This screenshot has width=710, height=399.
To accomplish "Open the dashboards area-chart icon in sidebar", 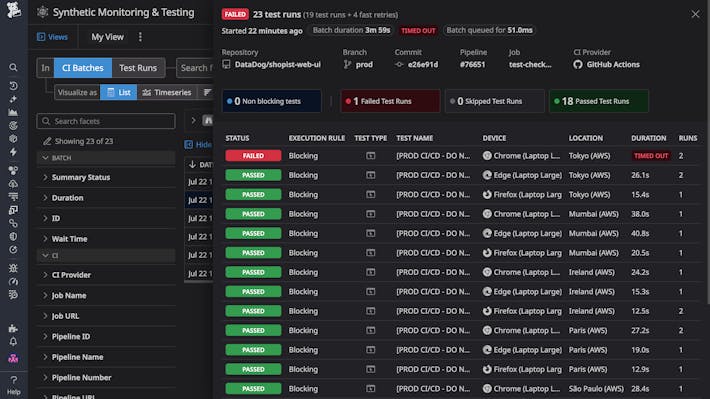I will point(13,112).
